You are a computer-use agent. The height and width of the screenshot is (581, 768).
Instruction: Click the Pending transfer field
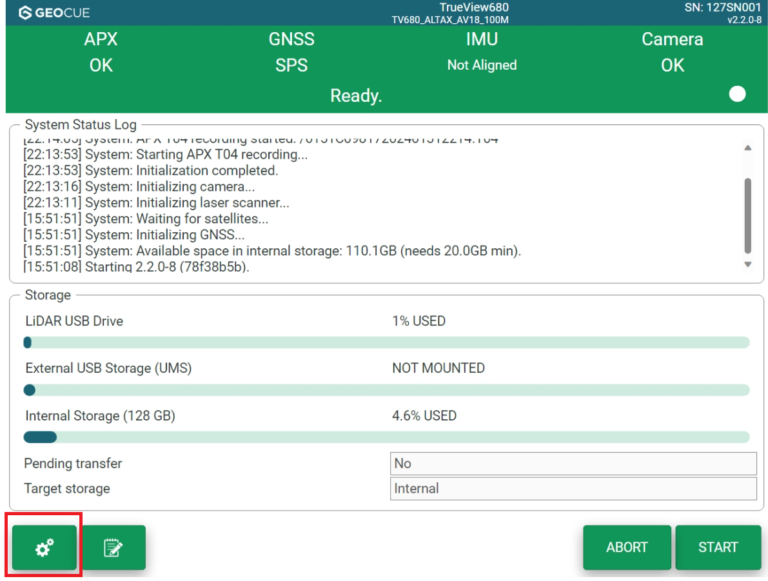coord(573,463)
